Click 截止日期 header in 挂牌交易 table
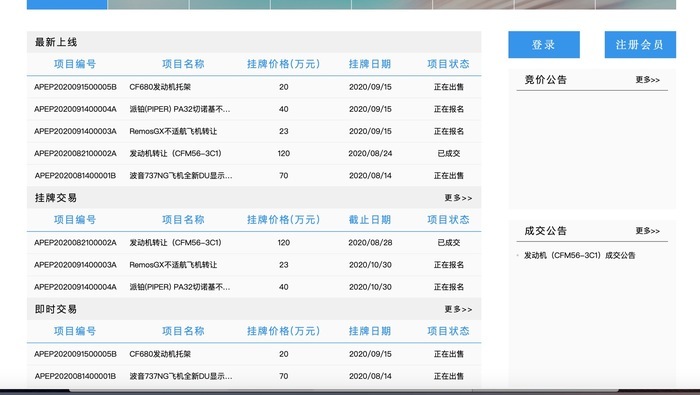Image resolution: width=700 pixels, height=395 pixels. pos(370,220)
